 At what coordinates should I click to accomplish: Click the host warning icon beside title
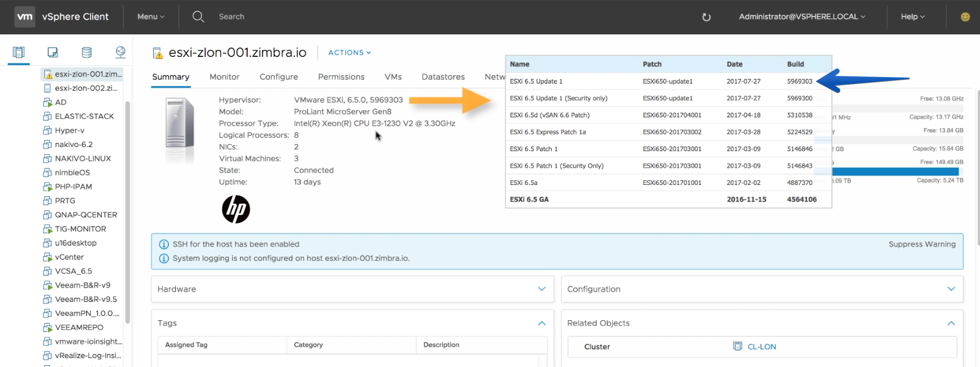[158, 53]
